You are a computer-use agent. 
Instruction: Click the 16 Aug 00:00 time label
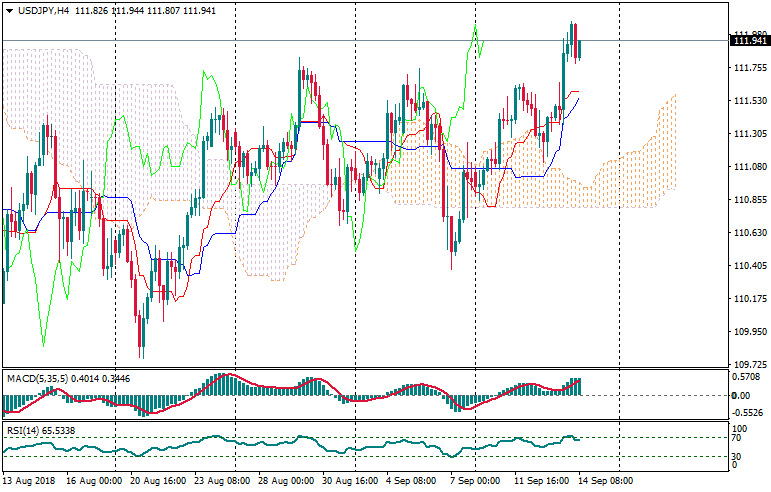93,481
